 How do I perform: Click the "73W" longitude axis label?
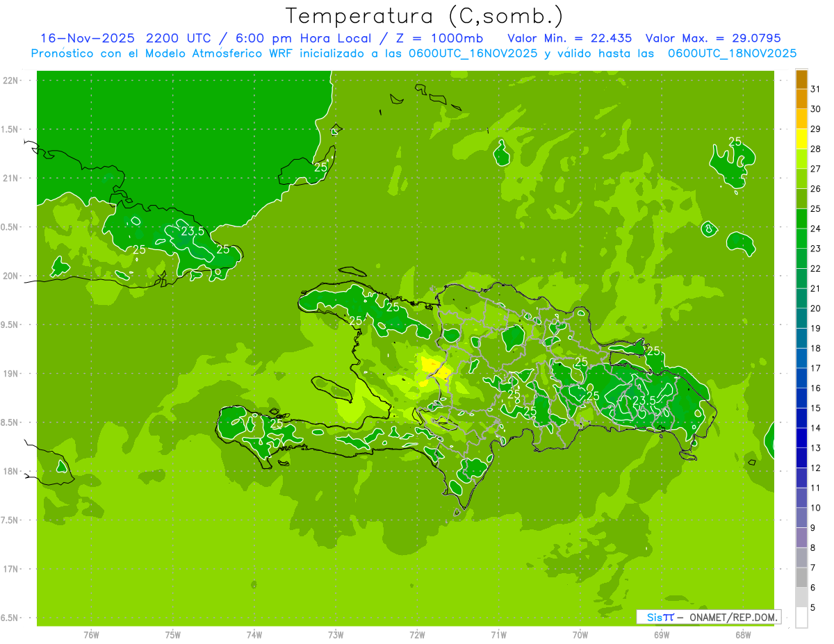pos(336,634)
